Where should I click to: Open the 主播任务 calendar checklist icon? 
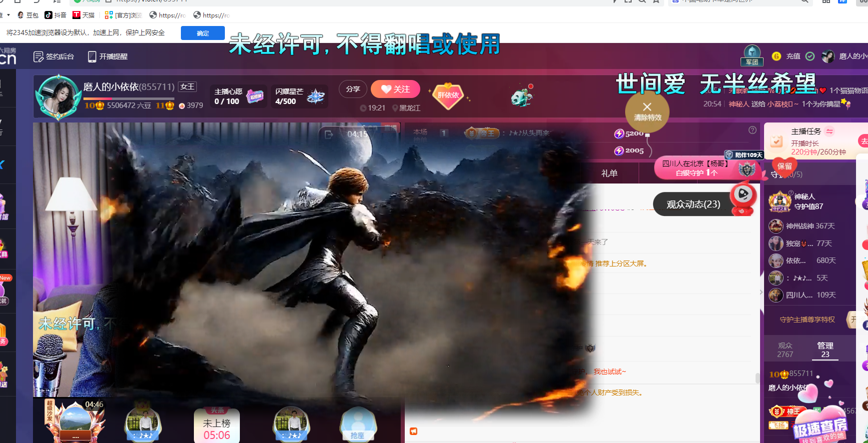pyautogui.click(x=776, y=141)
